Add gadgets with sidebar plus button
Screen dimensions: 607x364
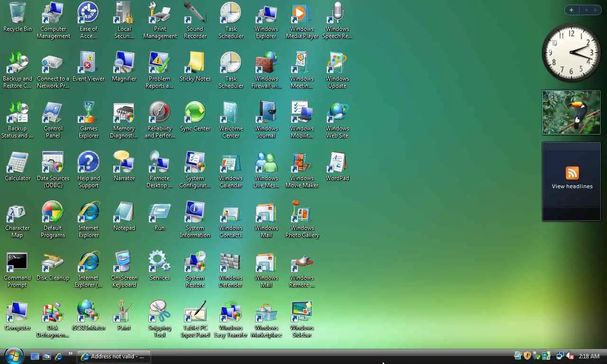click(571, 10)
